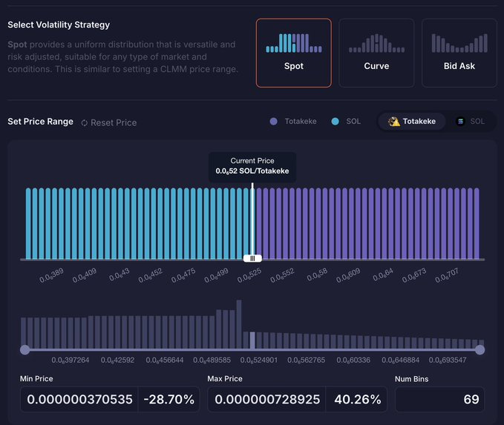Screen dimensions: 504x425
Task: Edit the Min Price value field
Action: (x=79, y=399)
